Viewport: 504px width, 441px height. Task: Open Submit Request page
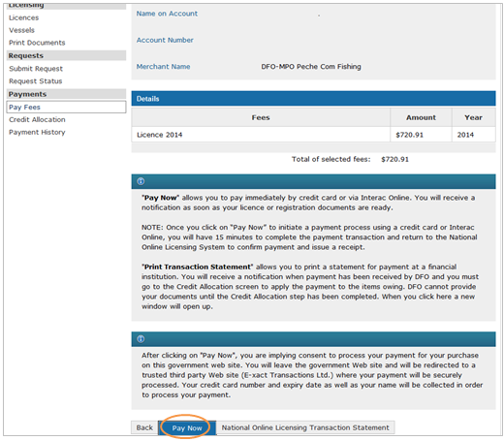(36, 69)
